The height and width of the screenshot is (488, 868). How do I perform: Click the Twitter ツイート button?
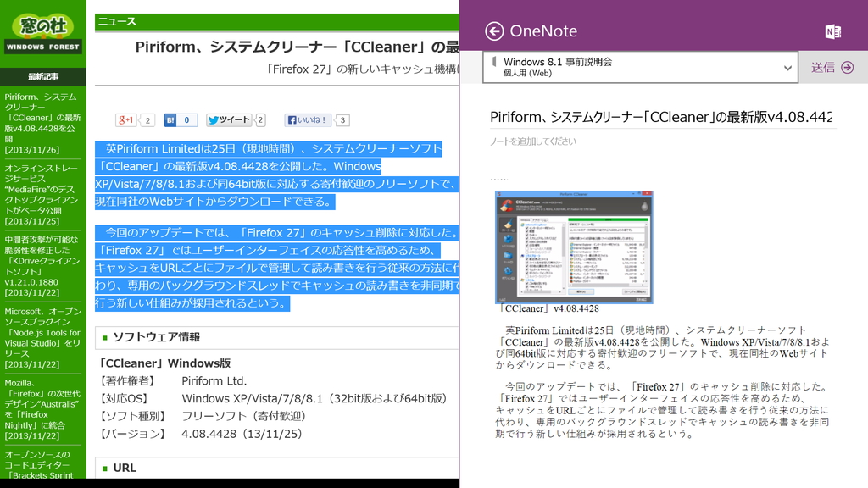point(229,120)
